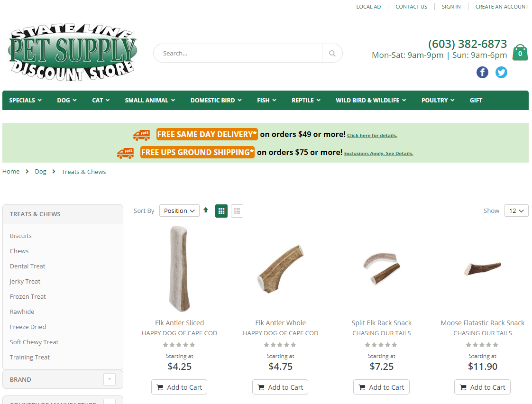Go to Dog breadcrumb

pos(41,172)
